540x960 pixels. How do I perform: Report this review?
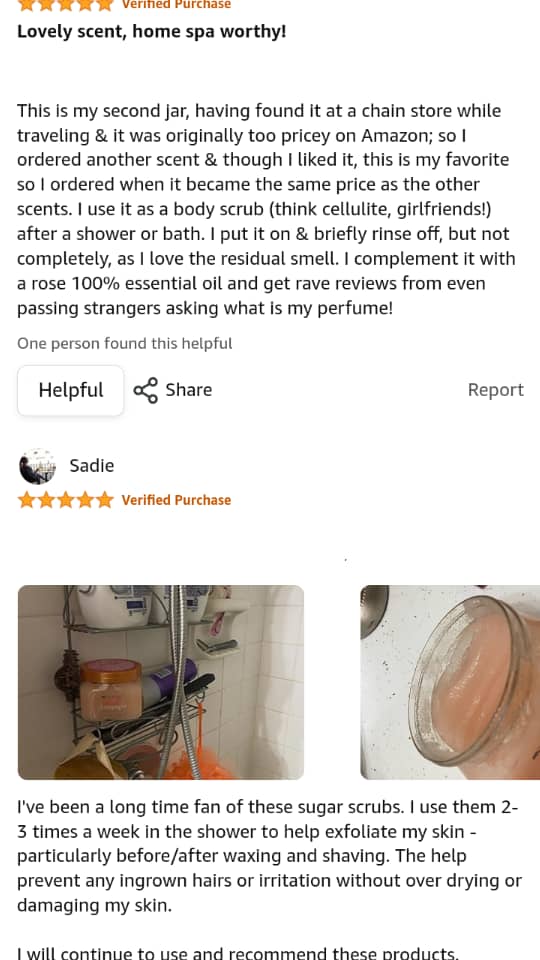495,390
